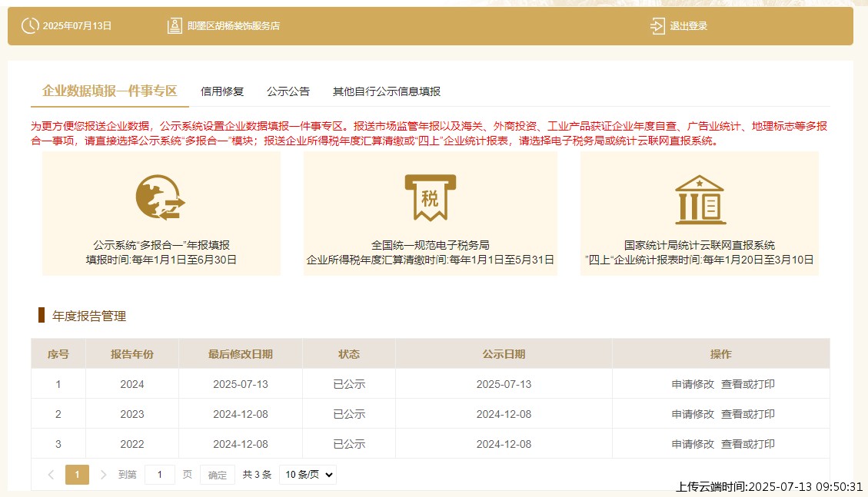Image resolution: width=868 pixels, height=497 pixels.
Task: Click the enterprise profile icon beside 即墨区胡杨装饰服务店
Action: (175, 26)
